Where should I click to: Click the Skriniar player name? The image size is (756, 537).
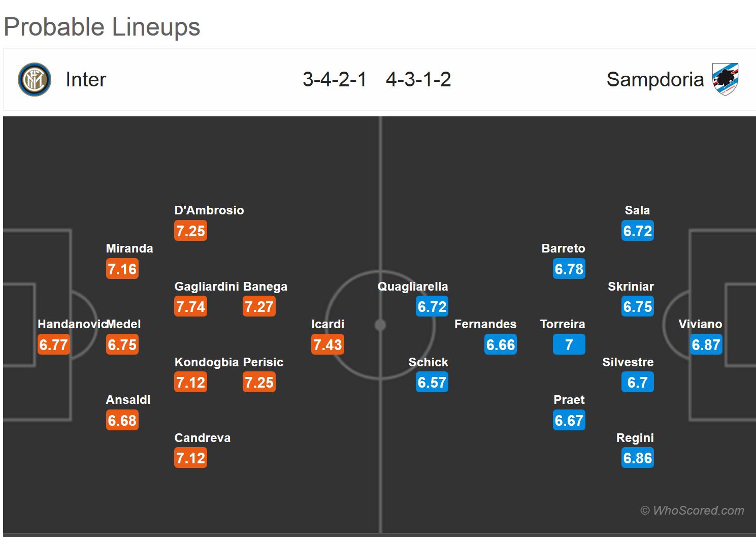click(x=631, y=287)
